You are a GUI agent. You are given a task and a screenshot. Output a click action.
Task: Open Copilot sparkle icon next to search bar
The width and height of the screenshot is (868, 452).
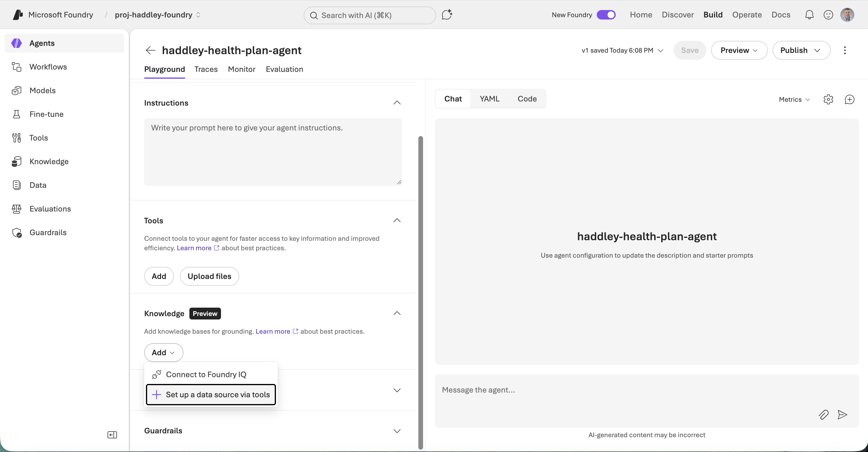(447, 15)
